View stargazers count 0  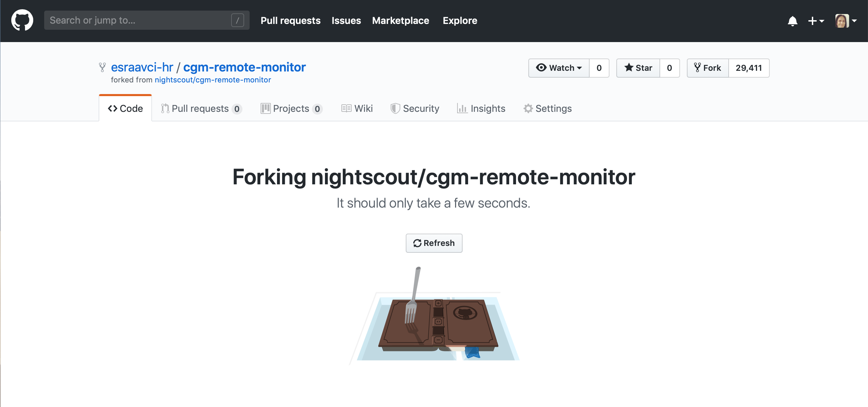pos(669,68)
